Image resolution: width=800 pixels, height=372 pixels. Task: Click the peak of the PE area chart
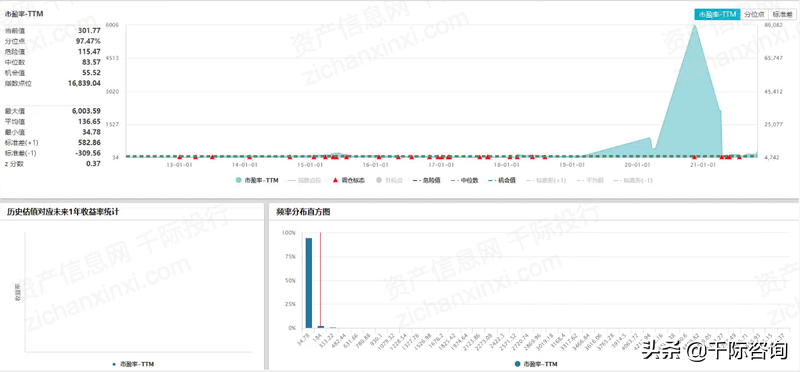(x=694, y=26)
